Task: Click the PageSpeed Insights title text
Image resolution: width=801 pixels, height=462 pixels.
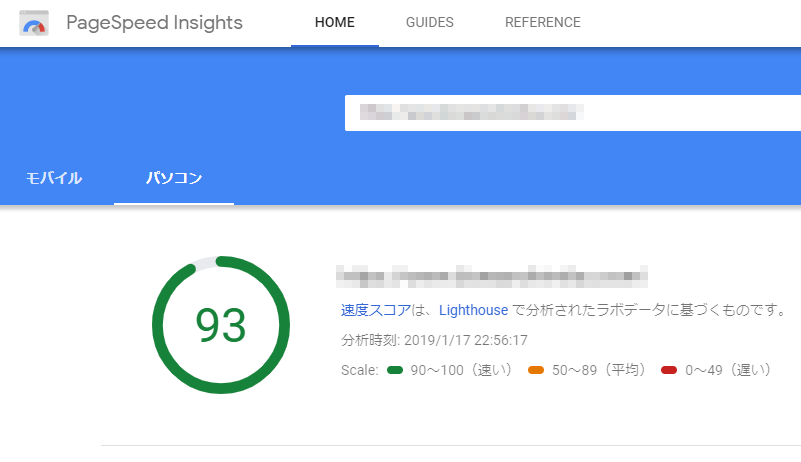Action: tap(154, 23)
